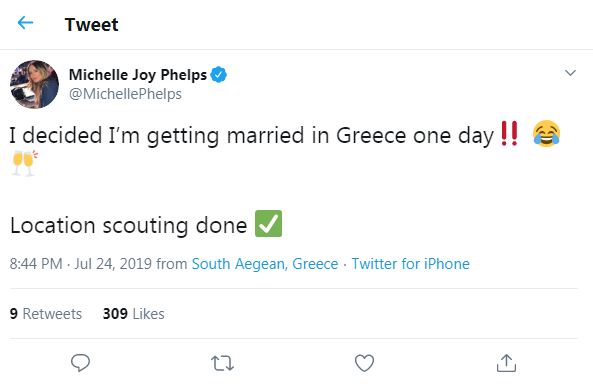The image size is (593, 384).
Task: View the 309 Likes list
Action: (134, 314)
